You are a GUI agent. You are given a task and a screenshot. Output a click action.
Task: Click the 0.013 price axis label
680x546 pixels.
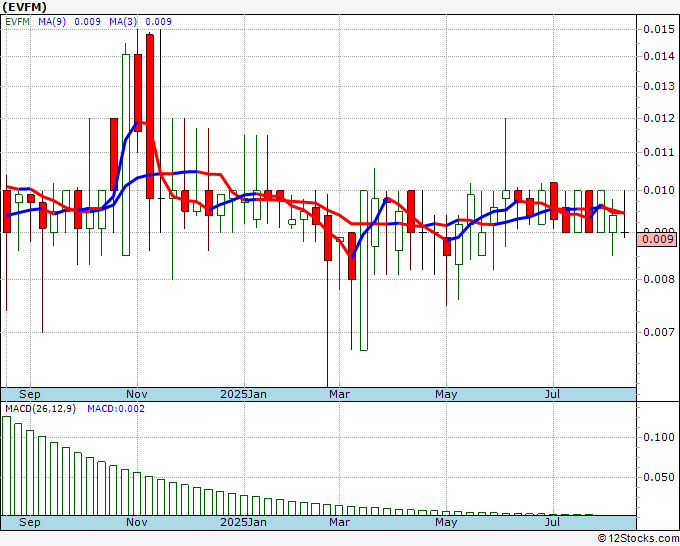(659, 86)
